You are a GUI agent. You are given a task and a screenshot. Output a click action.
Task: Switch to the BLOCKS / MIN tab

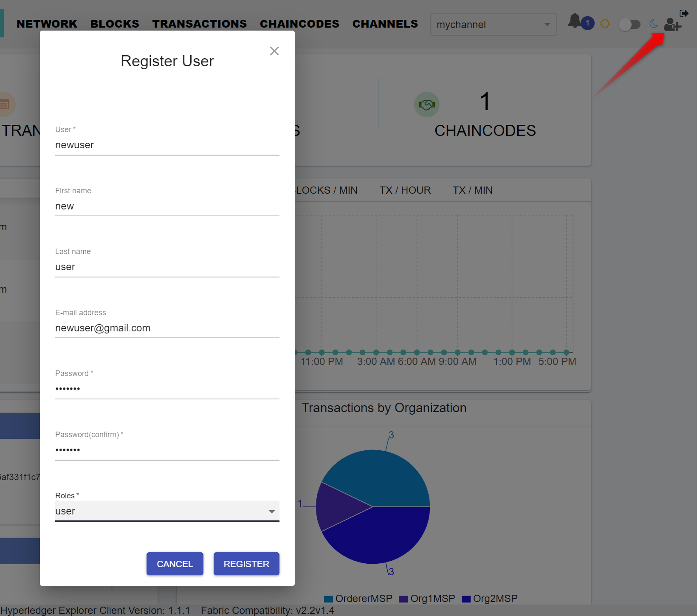(x=326, y=190)
